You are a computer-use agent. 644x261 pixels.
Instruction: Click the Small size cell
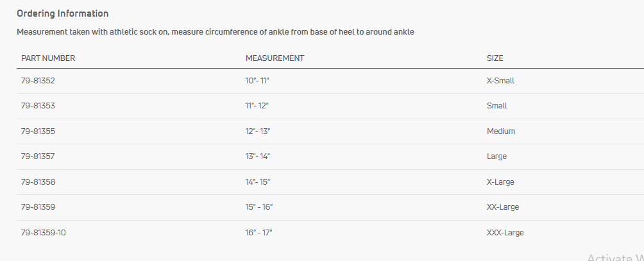pos(497,106)
